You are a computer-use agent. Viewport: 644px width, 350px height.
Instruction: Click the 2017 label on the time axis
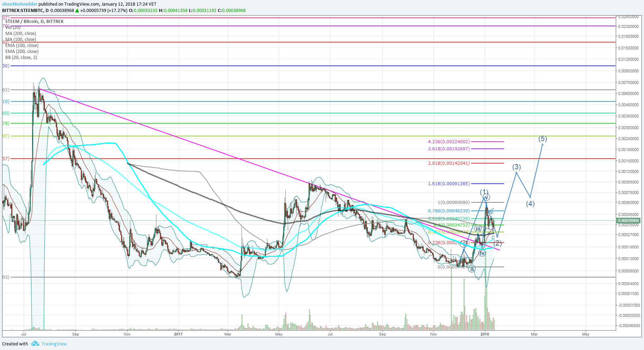pos(178,334)
